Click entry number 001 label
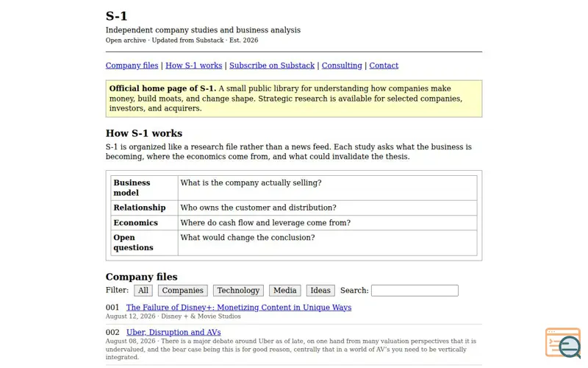Image resolution: width=588 pixels, height=368 pixels. (x=112, y=307)
